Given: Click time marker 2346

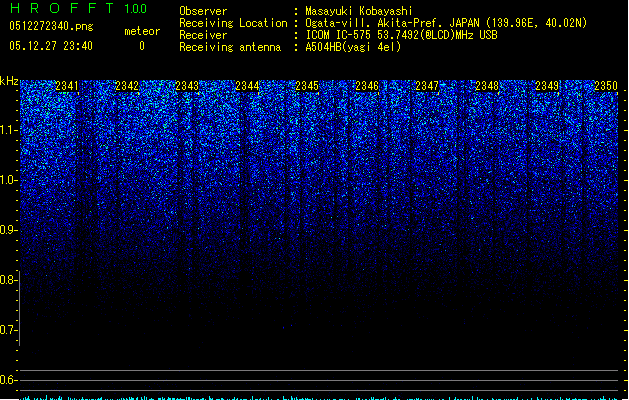Looking at the screenshot, I should 367,86.
